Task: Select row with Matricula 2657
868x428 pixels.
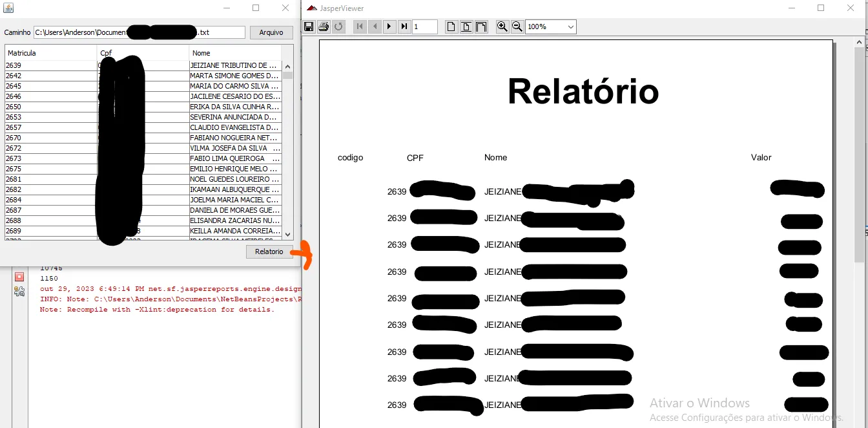Action: click(143, 127)
